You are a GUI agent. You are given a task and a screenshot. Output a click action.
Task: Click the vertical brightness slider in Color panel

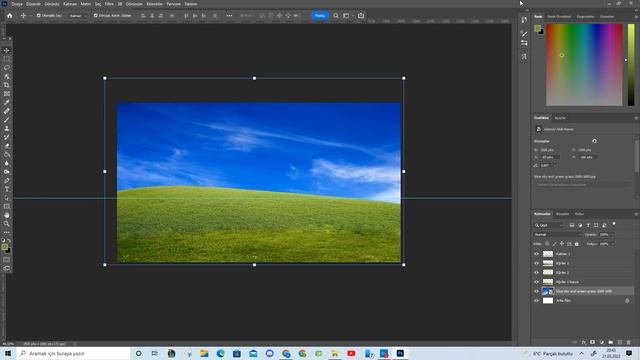pyautogui.click(x=631, y=64)
